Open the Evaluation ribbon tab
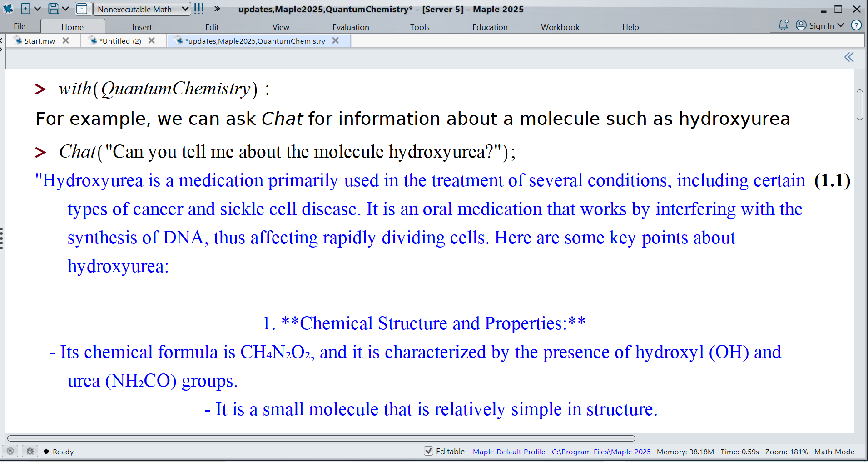The height and width of the screenshot is (462, 868). 351,27
